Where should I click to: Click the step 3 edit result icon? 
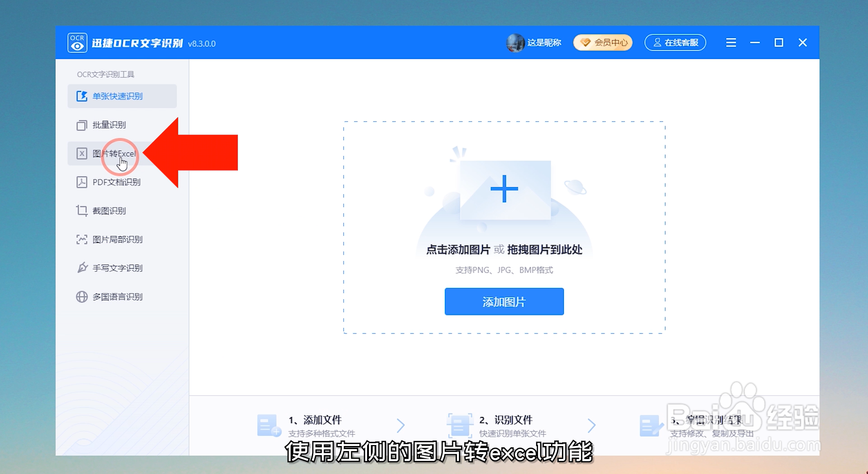click(651, 426)
